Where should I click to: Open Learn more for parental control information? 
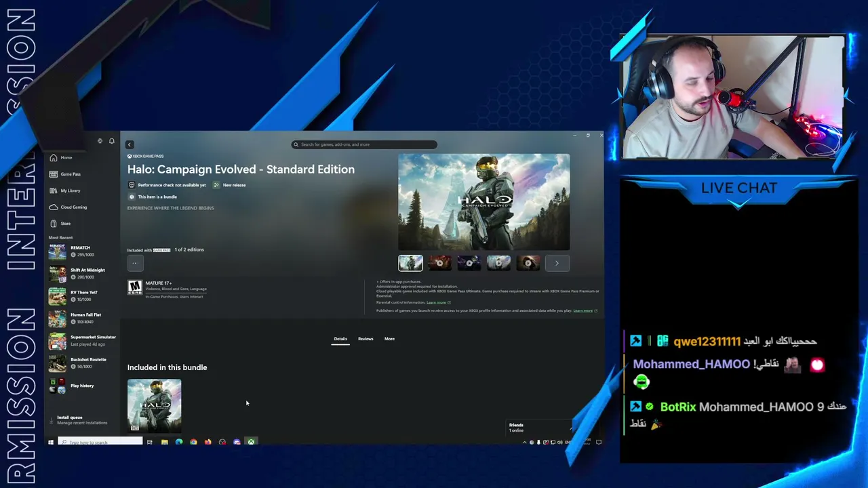tap(437, 302)
